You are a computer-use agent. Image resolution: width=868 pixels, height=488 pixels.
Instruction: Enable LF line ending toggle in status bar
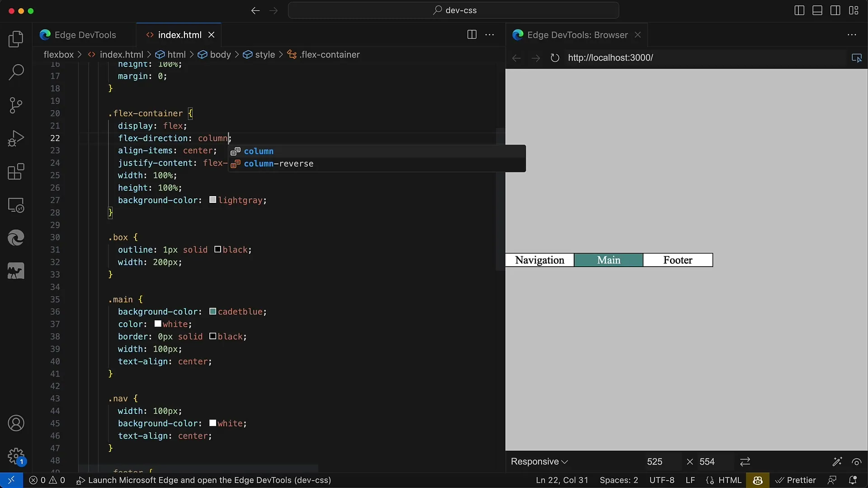pos(690,480)
